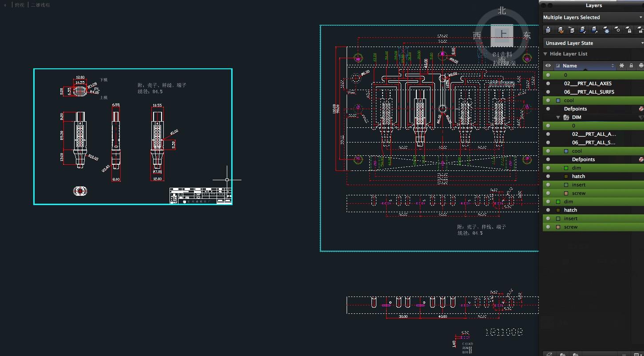This screenshot has width=644, height=356.
Task: Toggle visibility of top-level layer 0
Action: pos(548,75)
